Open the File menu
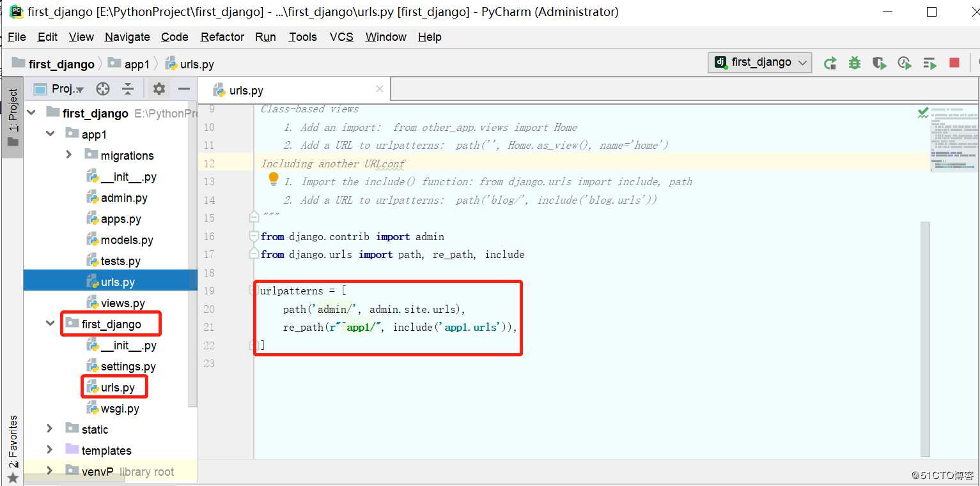The width and height of the screenshot is (980, 486). click(x=17, y=36)
